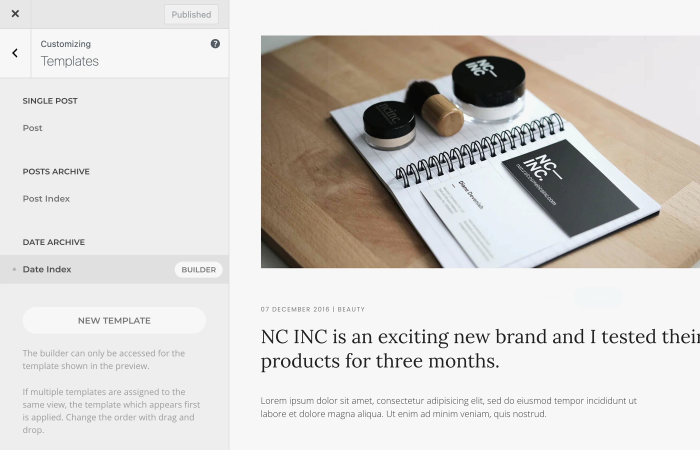Open the NC INC exciting new brand post title

tap(480, 349)
